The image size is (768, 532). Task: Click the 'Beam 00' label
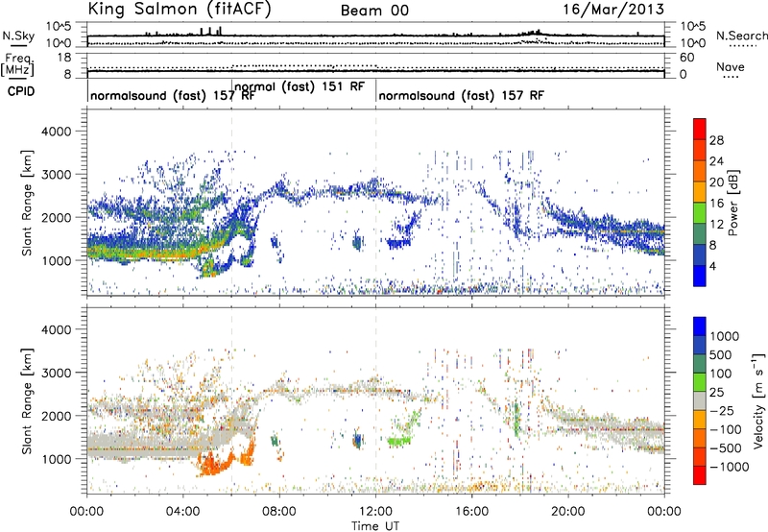(x=374, y=11)
